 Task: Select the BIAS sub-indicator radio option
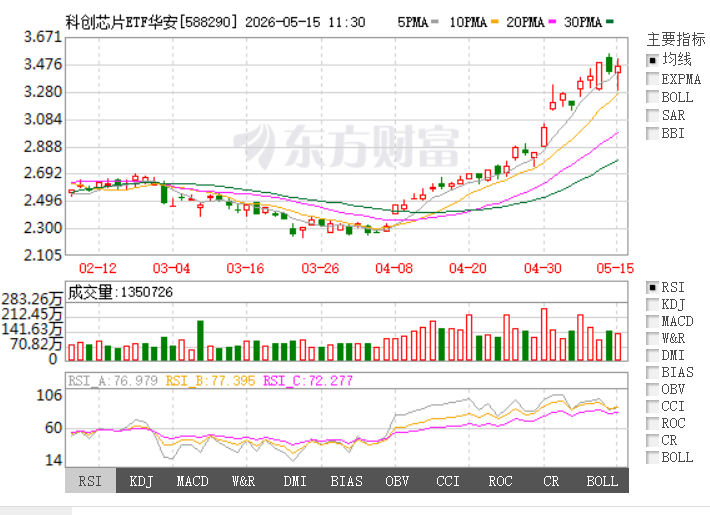(652, 372)
